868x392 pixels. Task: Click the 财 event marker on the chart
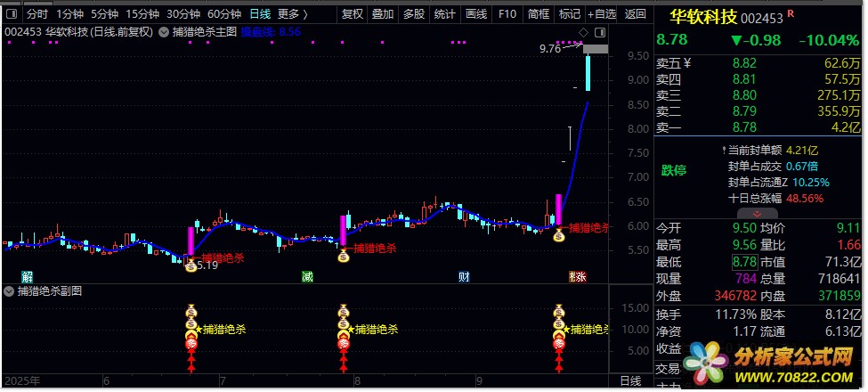(464, 277)
